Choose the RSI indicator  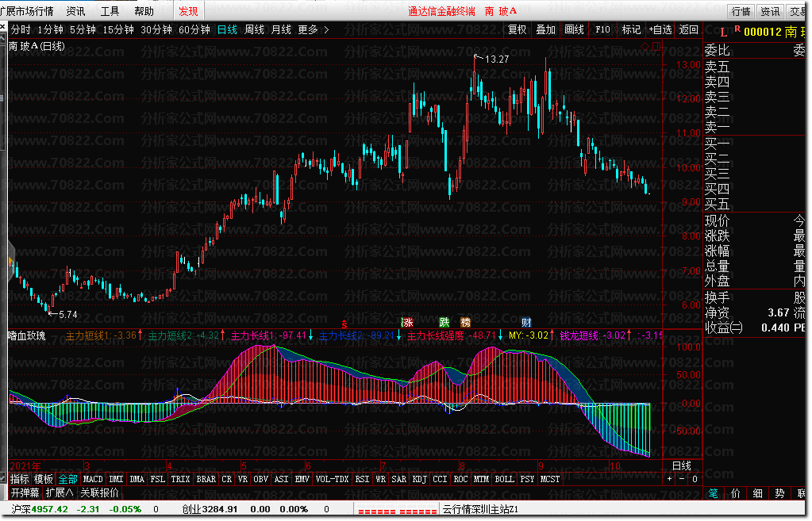[x=362, y=479]
